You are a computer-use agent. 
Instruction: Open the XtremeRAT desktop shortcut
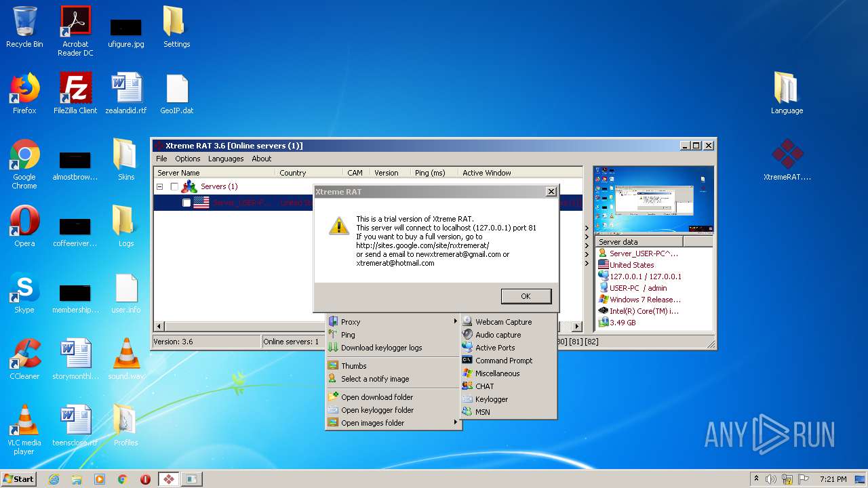coord(787,160)
